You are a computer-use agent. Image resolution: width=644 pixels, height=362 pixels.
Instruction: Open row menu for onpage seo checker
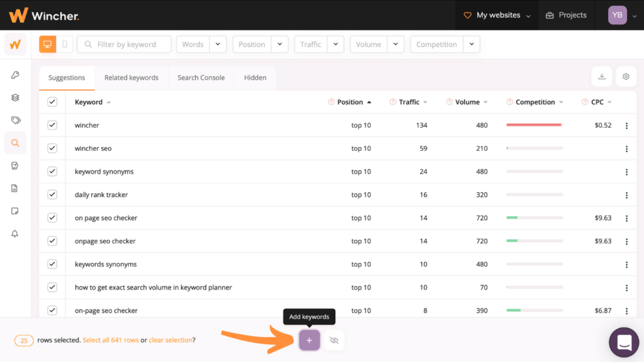tap(627, 241)
